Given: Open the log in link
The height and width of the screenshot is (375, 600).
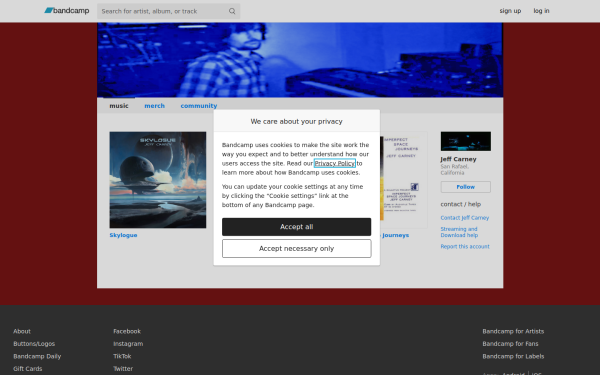Looking at the screenshot, I should [541, 11].
